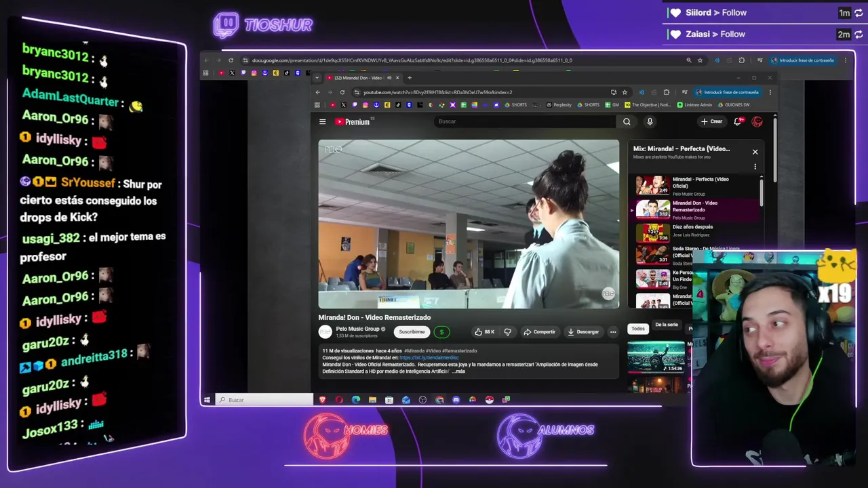
Task: Open the Mix playlist three-dot options
Action: click(755, 167)
